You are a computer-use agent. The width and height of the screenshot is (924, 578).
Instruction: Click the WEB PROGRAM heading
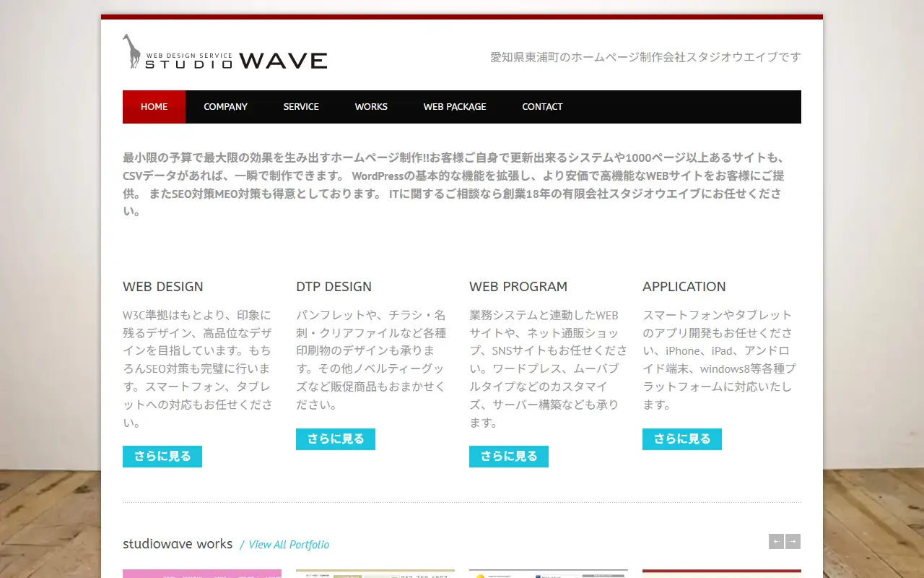(518, 287)
